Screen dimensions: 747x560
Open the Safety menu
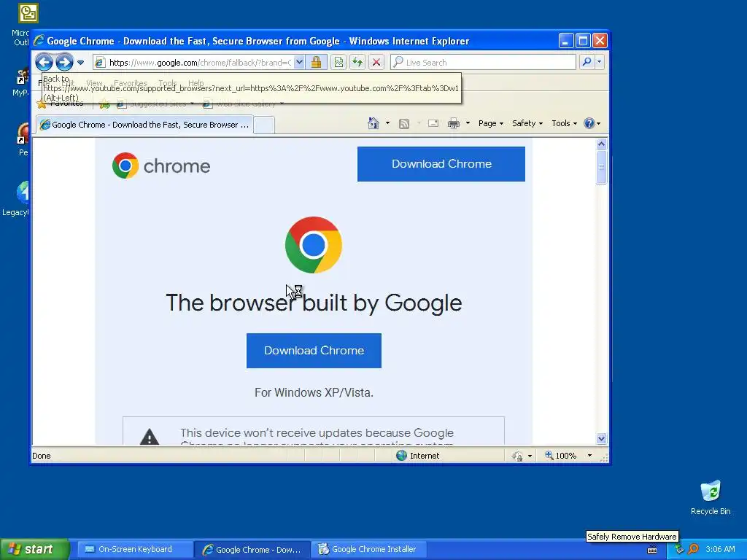point(527,123)
